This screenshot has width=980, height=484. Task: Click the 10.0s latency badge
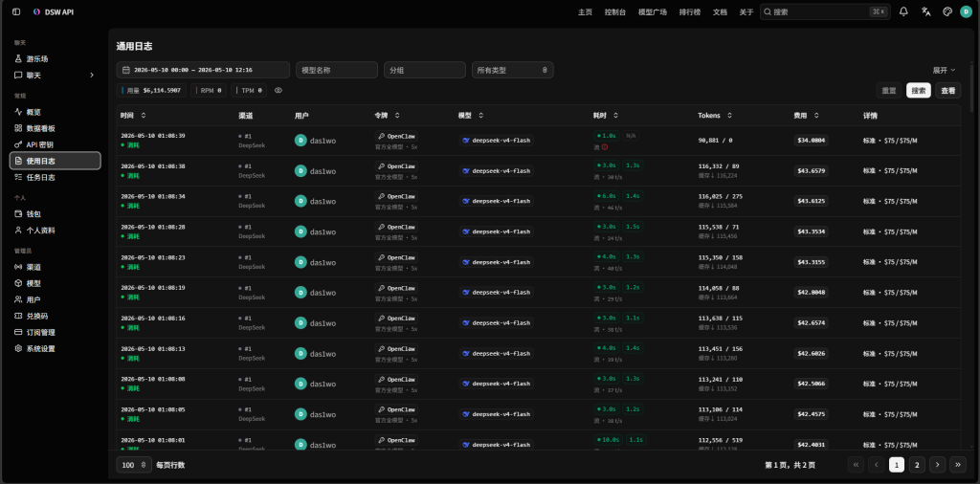[x=608, y=439]
